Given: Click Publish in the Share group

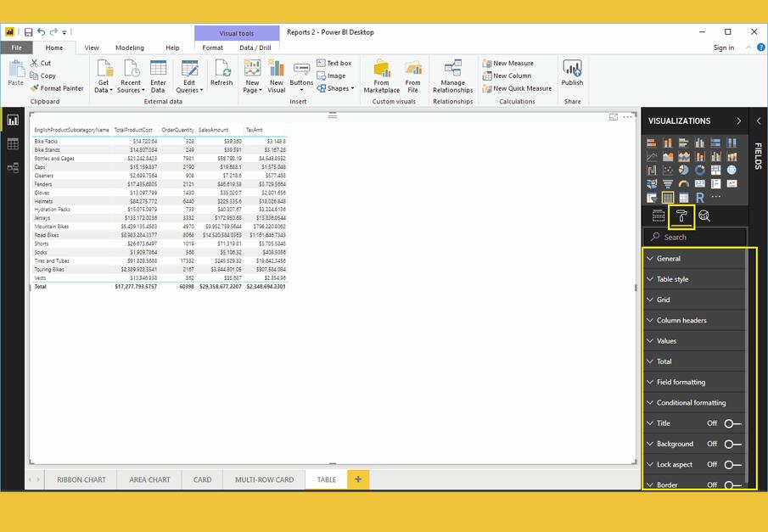Looking at the screenshot, I should coord(572,73).
